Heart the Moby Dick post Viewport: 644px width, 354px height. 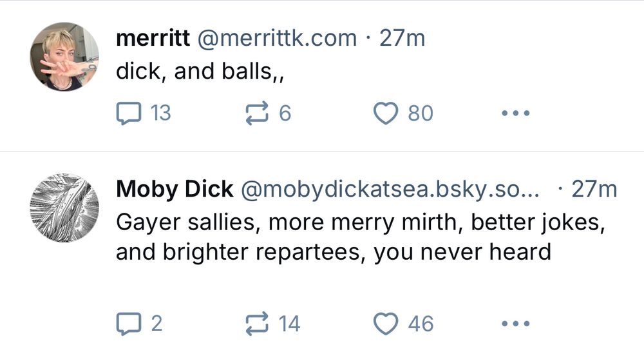click(x=386, y=324)
